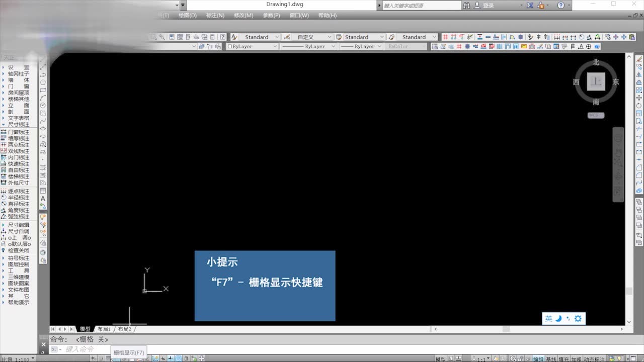Expand the 自定义 dimension style dropdown
This screenshot has width=644, height=362.
[x=330, y=37]
